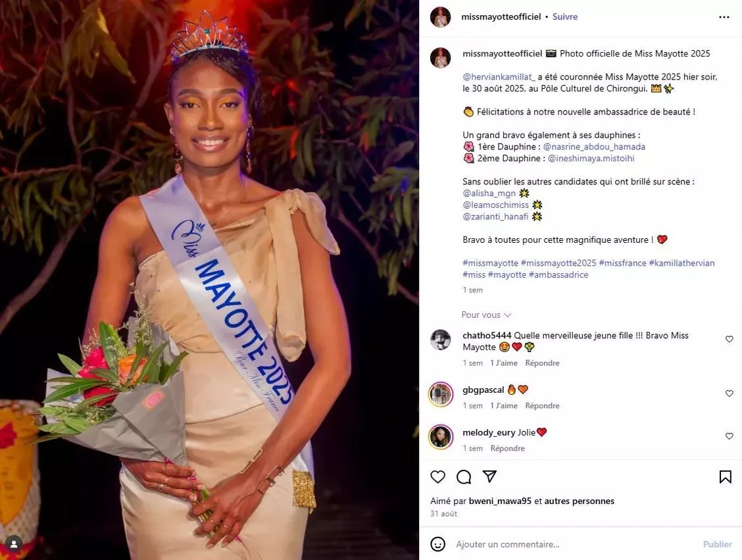Viewport: 742px width, 560px height.
Task: Visit @nasrine_abdou_hamada profile link
Action: pos(594,147)
